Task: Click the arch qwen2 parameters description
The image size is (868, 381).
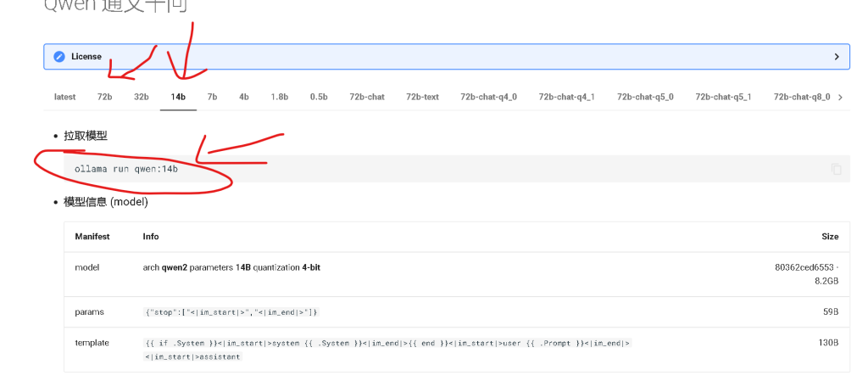Action: click(231, 267)
